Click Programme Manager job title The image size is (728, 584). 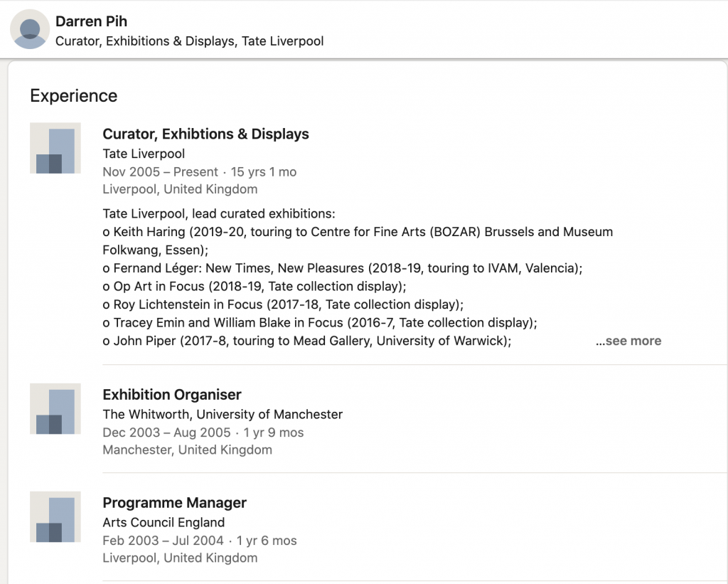pyautogui.click(x=175, y=503)
